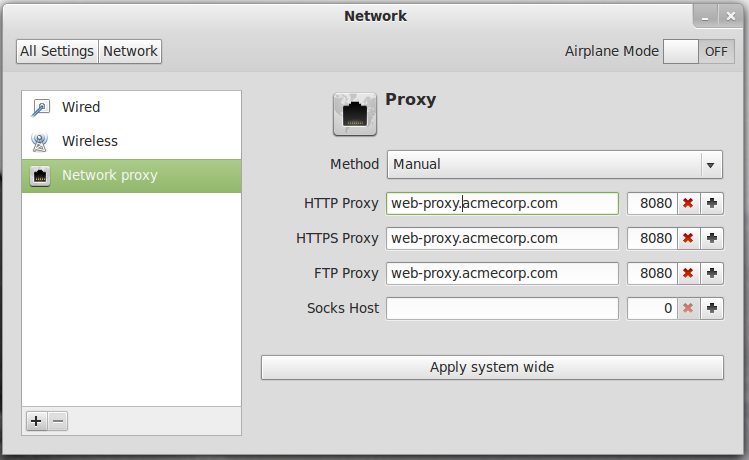Decrease FTP Proxy port with red X
Image resolution: width=749 pixels, height=460 pixels.
click(x=688, y=273)
